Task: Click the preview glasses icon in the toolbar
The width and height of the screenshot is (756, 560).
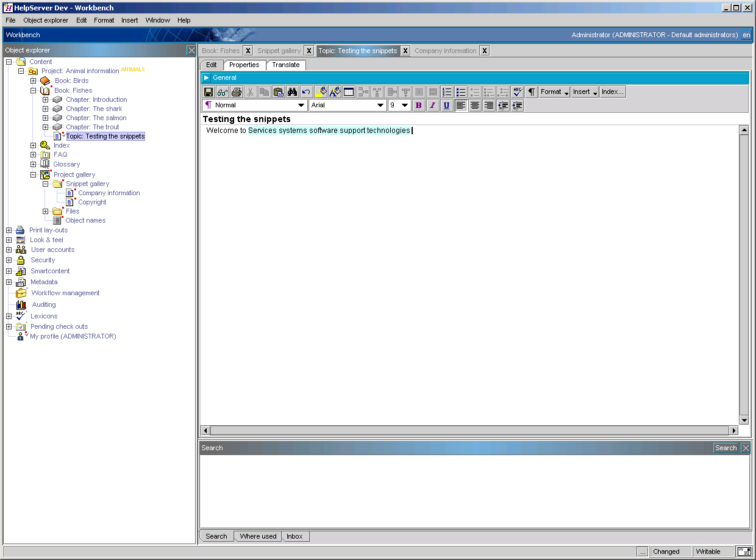Action: coord(223,92)
